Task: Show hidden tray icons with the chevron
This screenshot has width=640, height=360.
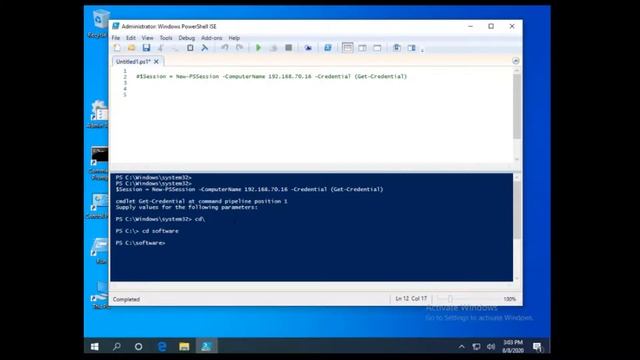Action: coord(461,347)
